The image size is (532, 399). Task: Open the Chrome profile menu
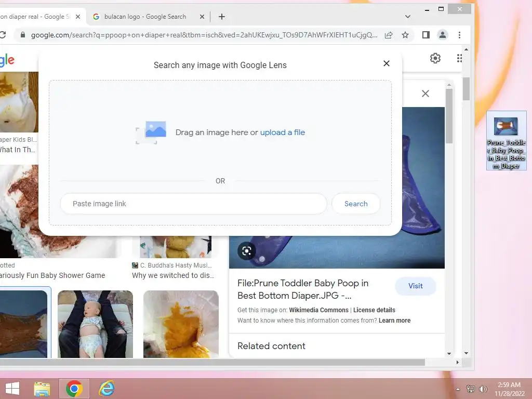point(443,35)
